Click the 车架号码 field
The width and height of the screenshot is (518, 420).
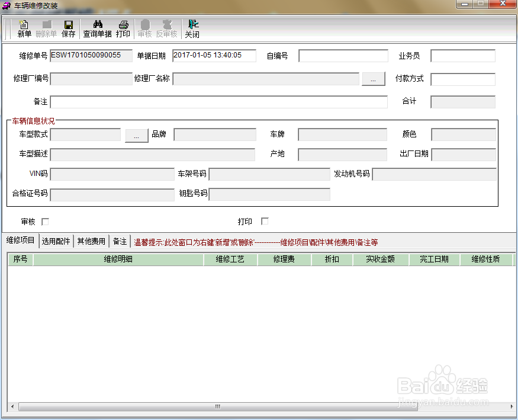click(x=269, y=175)
